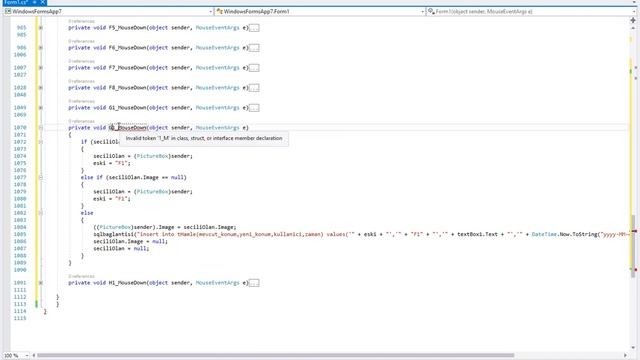Click the horizontal scrollbar right arrow
This screenshot has width=640, height=360.
point(625,356)
